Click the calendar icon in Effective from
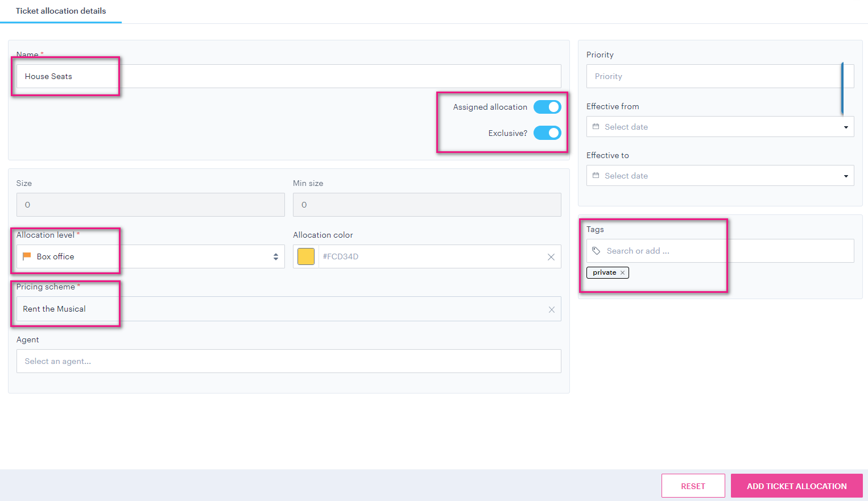The image size is (868, 501). click(x=596, y=127)
